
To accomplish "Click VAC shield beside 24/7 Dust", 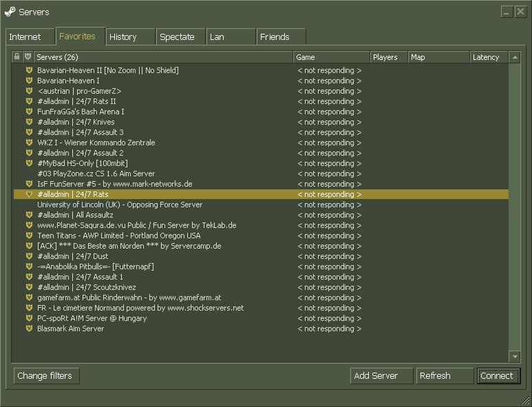I will 29,256.
